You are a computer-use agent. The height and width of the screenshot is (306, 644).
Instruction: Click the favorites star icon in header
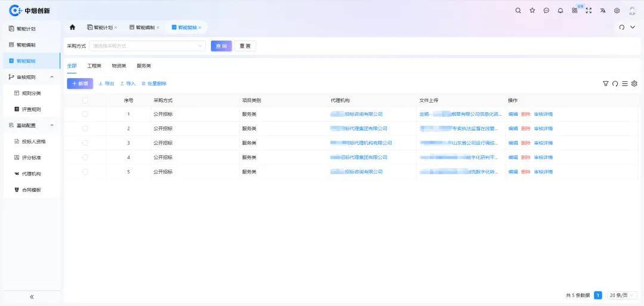(x=532, y=11)
